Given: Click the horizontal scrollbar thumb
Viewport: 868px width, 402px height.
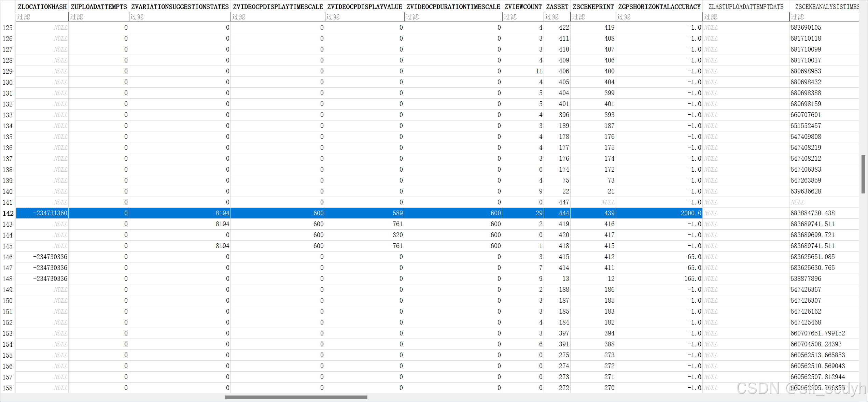Looking at the screenshot, I should pyautogui.click(x=296, y=397).
